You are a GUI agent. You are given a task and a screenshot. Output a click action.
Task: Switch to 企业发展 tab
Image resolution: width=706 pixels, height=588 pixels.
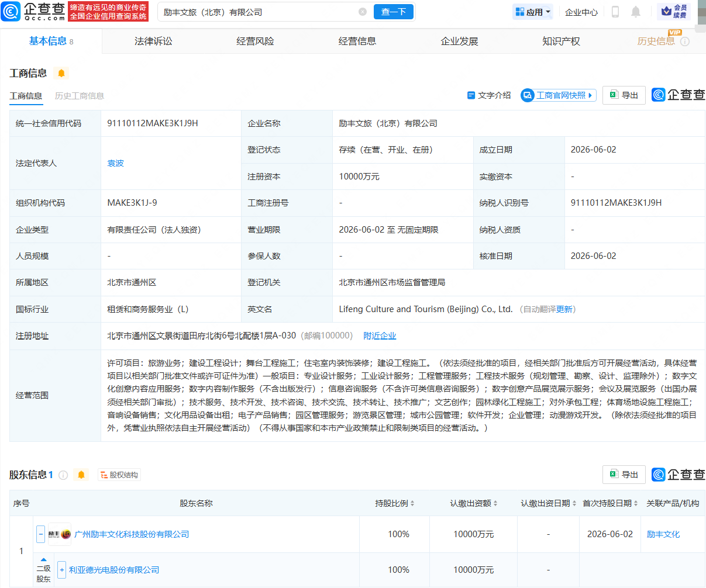[x=459, y=41]
